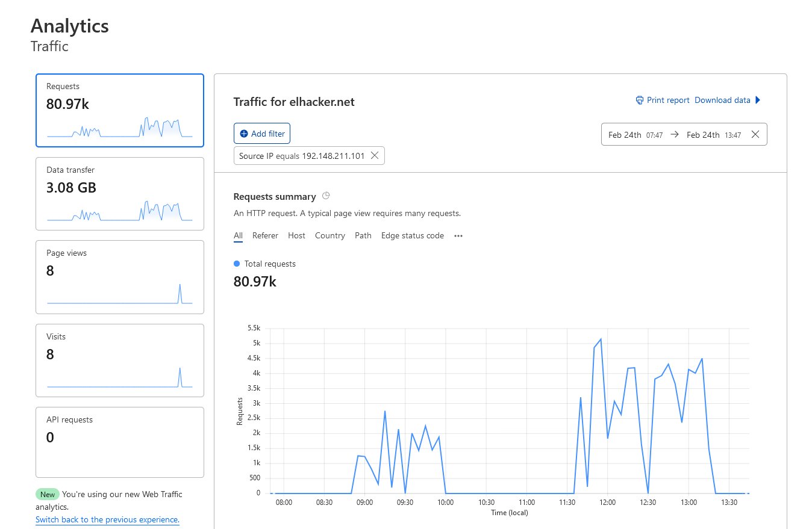Select the Page views metric card
Viewport: 812px width, 529px height.
119,277
